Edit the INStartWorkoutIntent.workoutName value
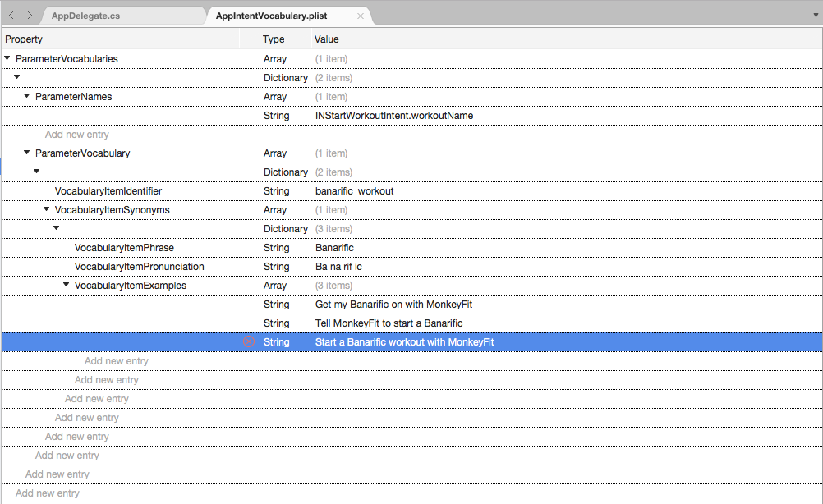Viewport: 823px width, 504px height. point(394,116)
